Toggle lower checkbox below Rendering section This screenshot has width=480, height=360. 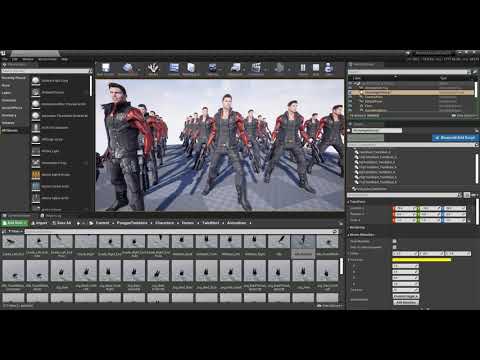tap(395, 247)
